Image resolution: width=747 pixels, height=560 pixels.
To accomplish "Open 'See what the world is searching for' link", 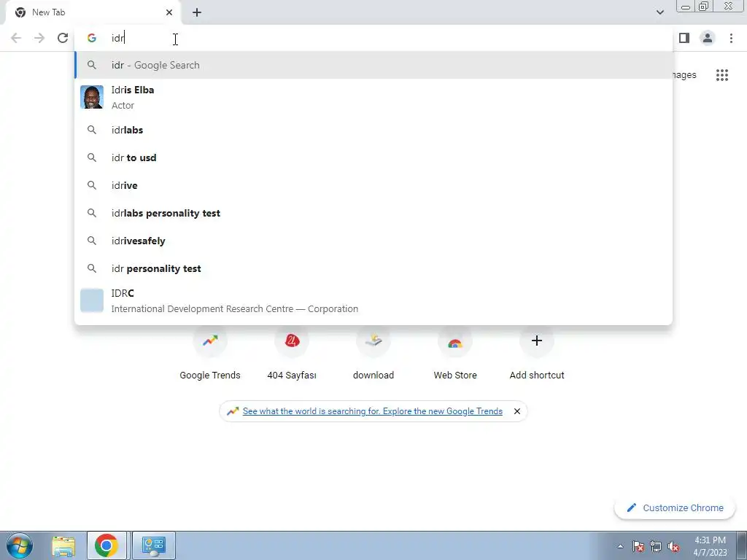I will point(373,411).
